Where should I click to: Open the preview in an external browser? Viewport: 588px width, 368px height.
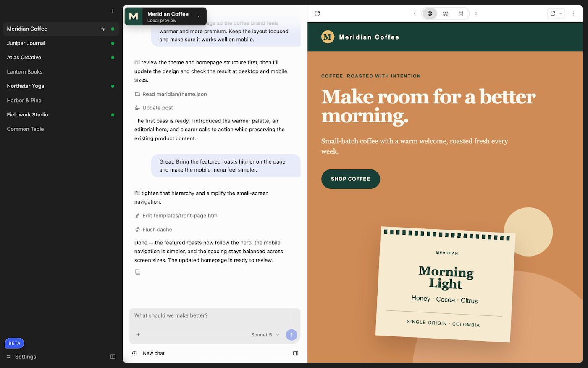(x=553, y=13)
